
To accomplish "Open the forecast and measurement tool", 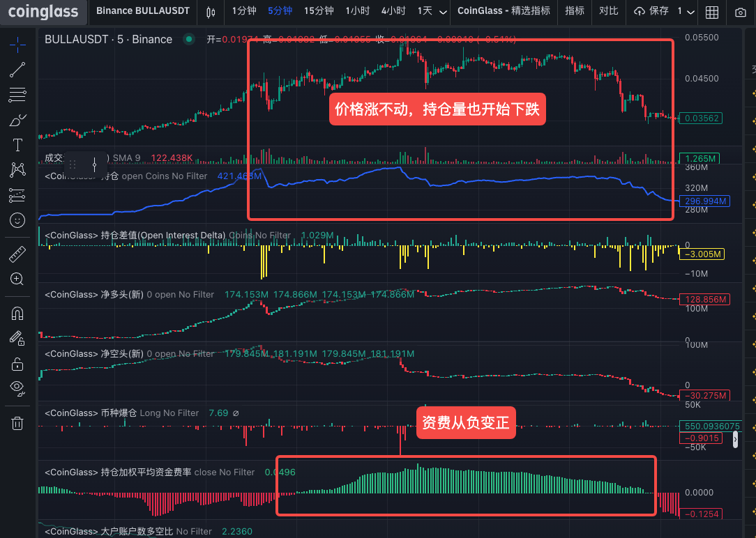I will click(x=17, y=195).
